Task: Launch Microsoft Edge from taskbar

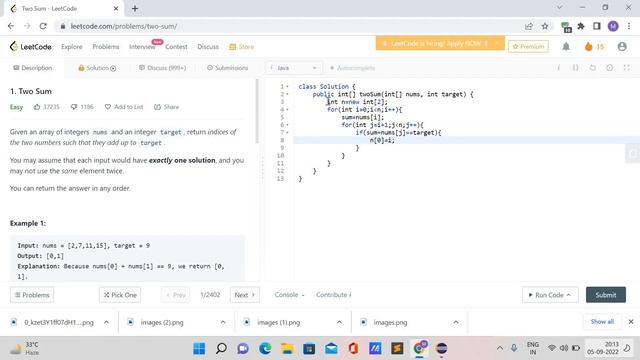Action: (x=265, y=349)
